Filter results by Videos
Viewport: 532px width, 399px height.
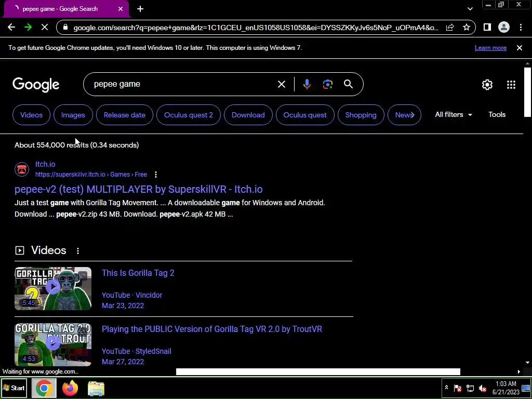pyautogui.click(x=31, y=115)
